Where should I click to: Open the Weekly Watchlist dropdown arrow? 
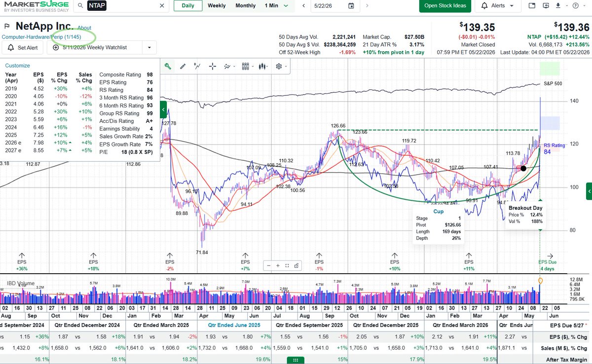149,48
